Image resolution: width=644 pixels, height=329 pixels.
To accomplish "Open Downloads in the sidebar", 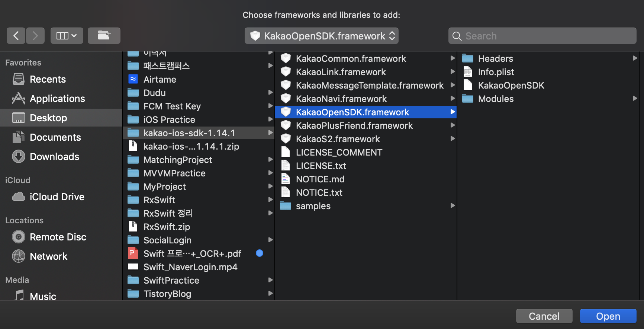I will (x=61, y=157).
